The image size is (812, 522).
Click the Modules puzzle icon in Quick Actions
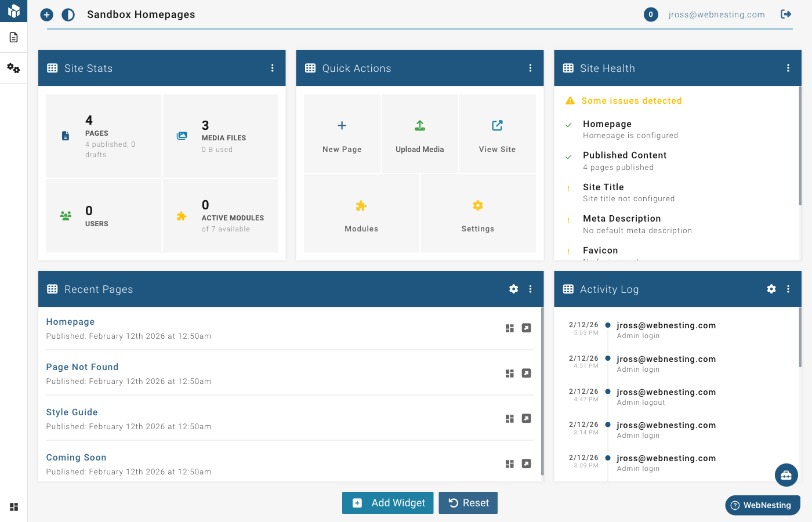361,213
